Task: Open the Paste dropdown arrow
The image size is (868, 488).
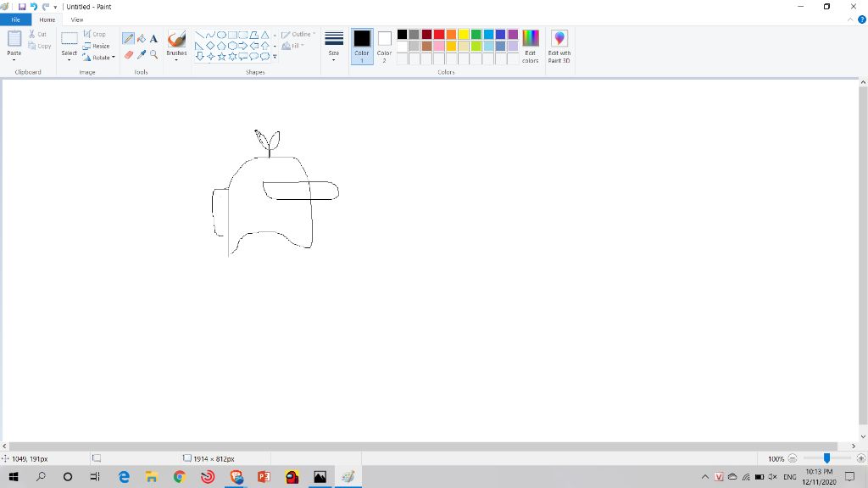Action: click(14, 59)
